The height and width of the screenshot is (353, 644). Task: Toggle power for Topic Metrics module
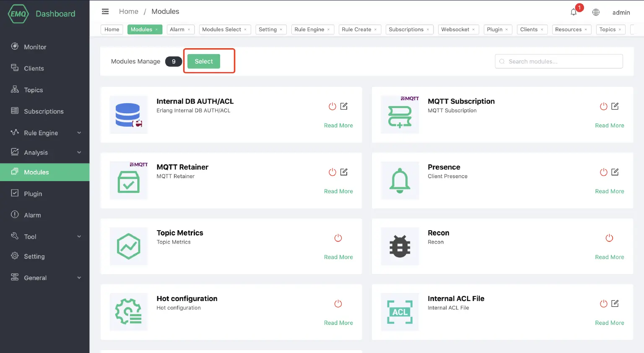point(338,238)
